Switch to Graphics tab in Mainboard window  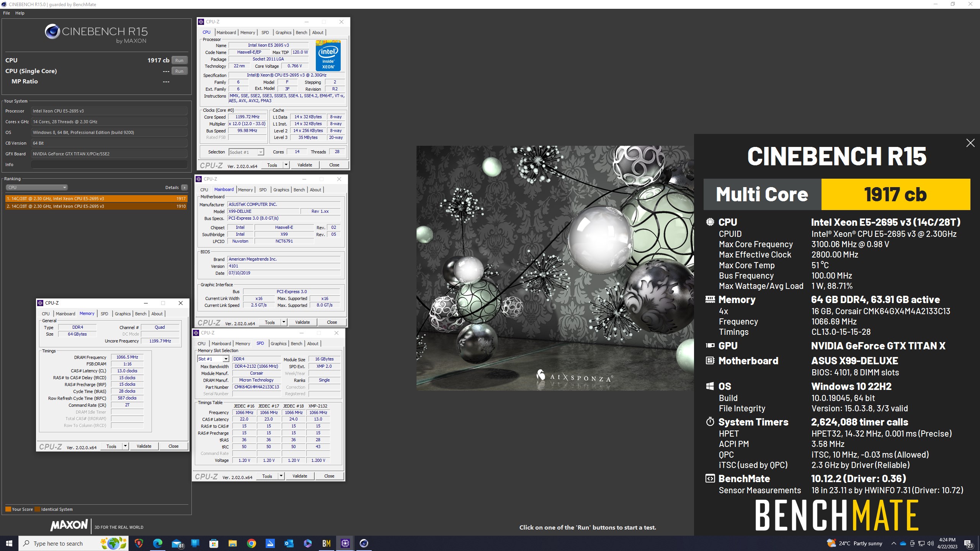281,190
